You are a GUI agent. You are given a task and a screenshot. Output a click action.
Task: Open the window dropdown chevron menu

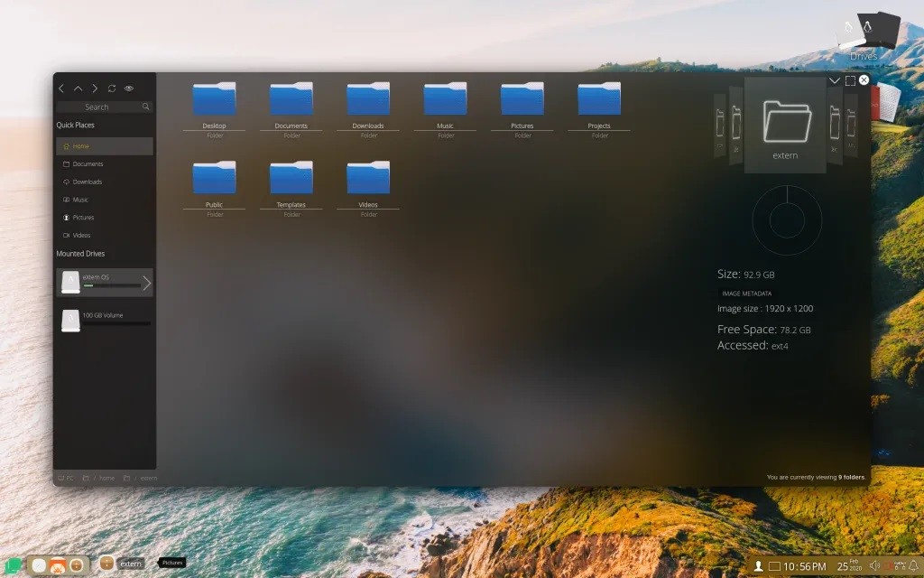[835, 80]
